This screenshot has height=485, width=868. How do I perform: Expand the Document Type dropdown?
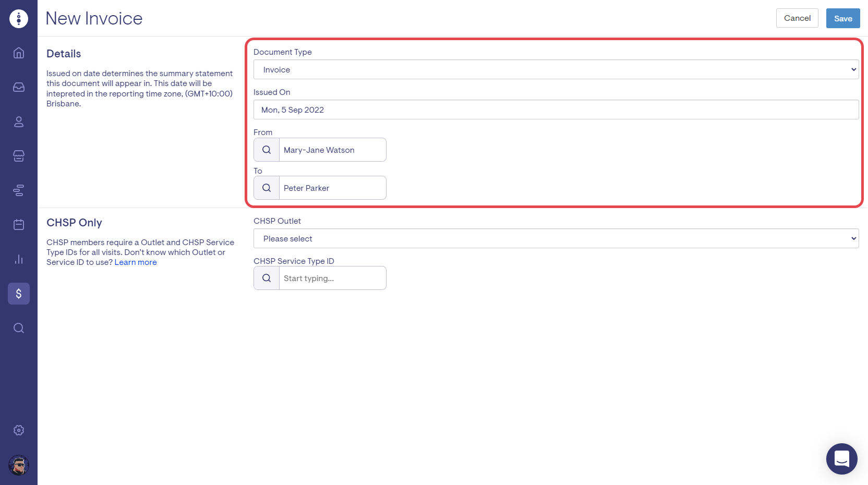[x=556, y=69]
